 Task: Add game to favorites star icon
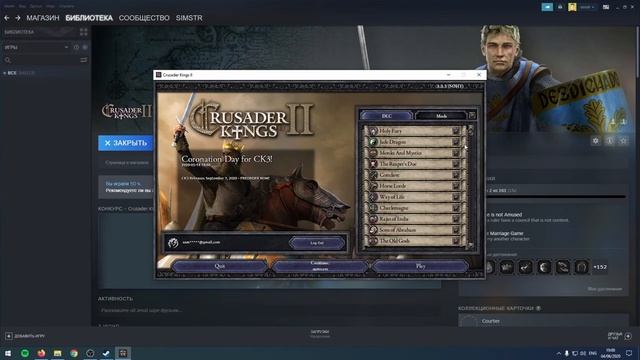pos(623,141)
